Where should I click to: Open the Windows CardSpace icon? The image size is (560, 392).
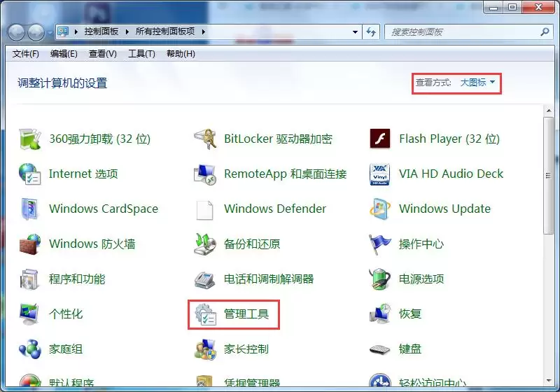30,209
